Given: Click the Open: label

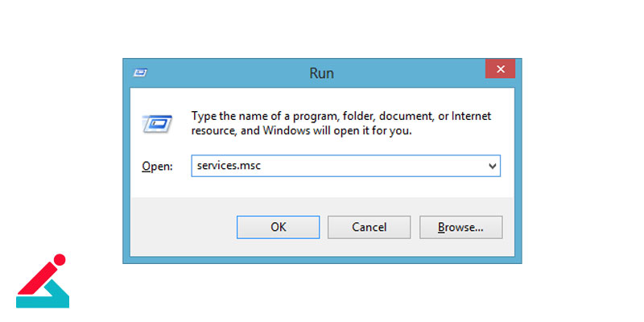Looking at the screenshot, I should click(x=157, y=167).
